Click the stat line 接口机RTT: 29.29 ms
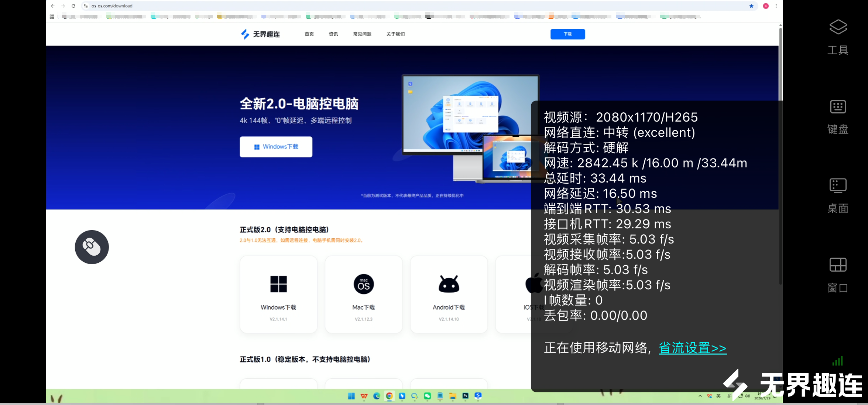The width and height of the screenshot is (868, 405). [x=607, y=224]
